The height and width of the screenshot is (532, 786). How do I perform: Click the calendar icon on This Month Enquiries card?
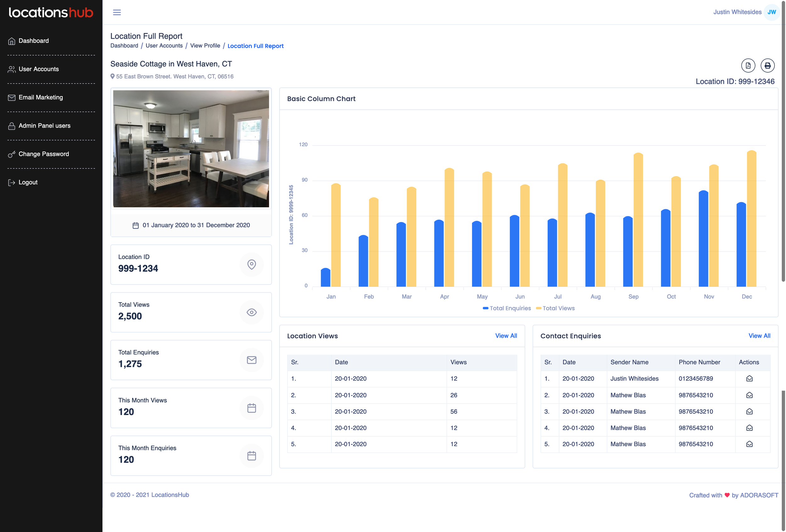point(252,456)
